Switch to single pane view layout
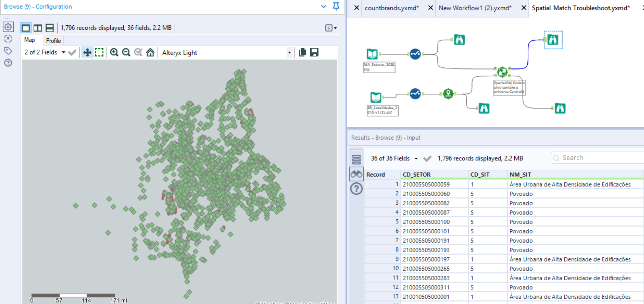 (26, 28)
